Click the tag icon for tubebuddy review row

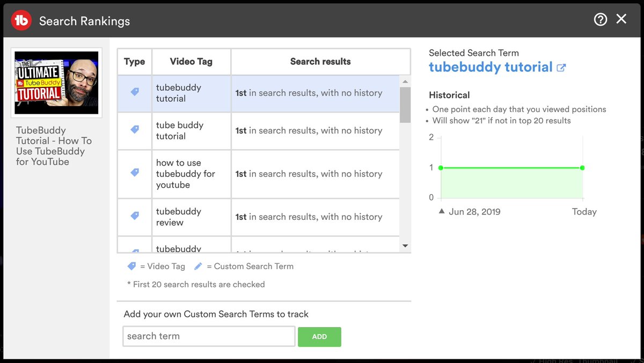coord(135,216)
